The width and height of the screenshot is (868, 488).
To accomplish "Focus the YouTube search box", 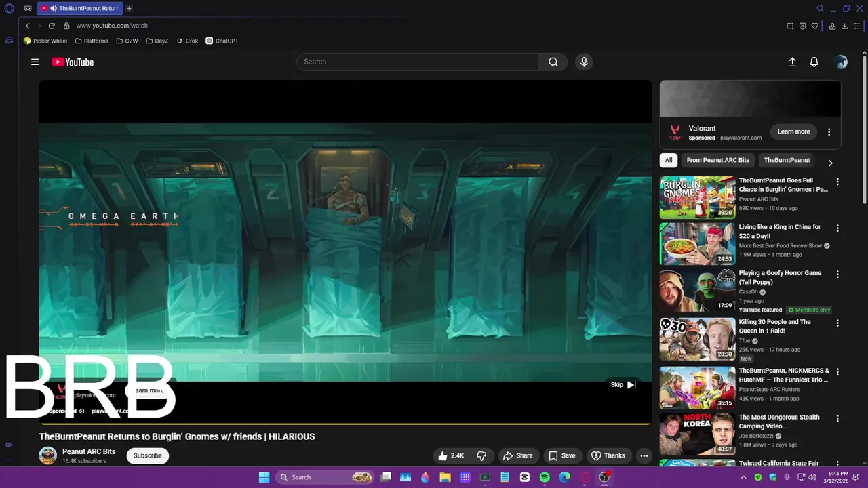I will coord(418,62).
